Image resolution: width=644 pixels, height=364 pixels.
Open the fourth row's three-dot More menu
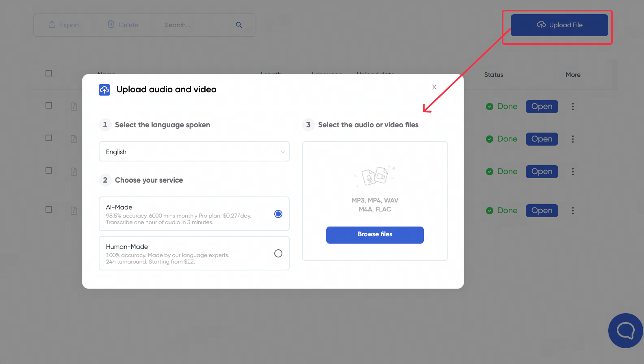pos(573,211)
